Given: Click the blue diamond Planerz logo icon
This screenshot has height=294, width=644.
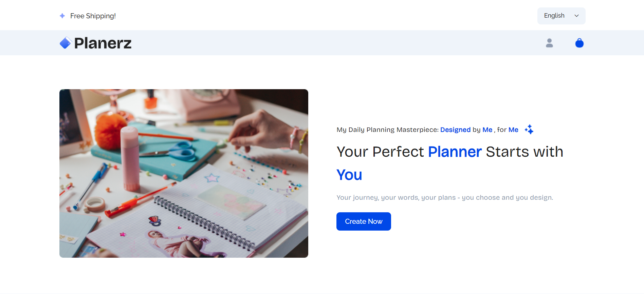Looking at the screenshot, I should pyautogui.click(x=66, y=43).
